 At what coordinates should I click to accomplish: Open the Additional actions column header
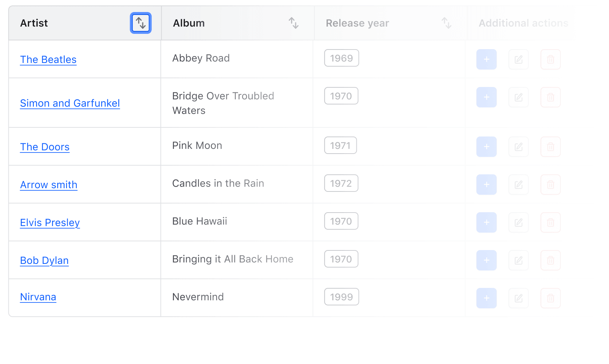tap(523, 23)
